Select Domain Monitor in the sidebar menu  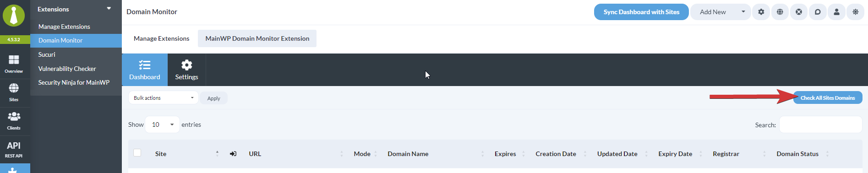point(60,40)
